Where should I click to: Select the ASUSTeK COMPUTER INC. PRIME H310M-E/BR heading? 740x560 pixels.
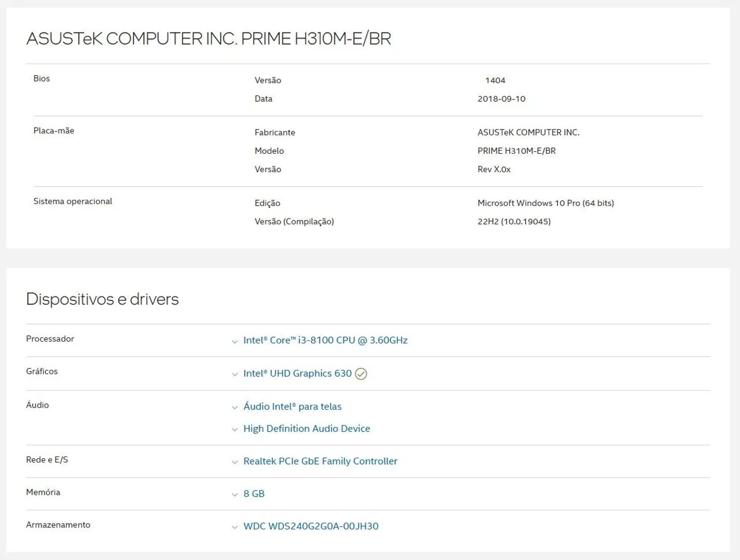(209, 39)
